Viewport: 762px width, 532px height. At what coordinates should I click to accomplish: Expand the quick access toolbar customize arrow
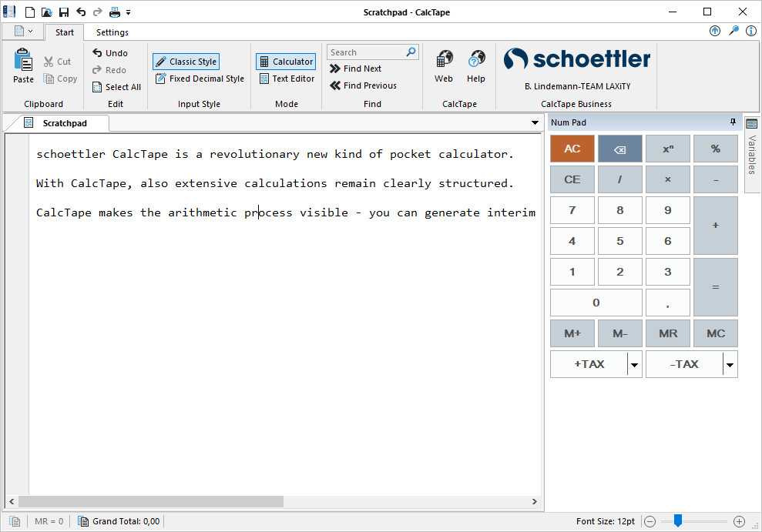[x=129, y=12]
